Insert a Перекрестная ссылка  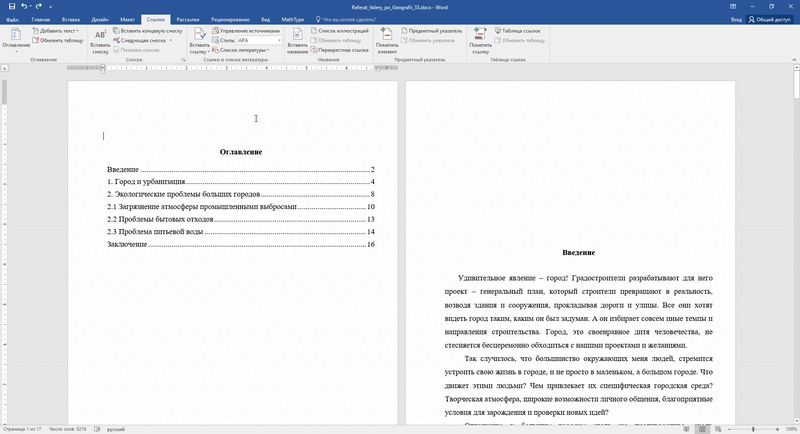[x=340, y=50]
